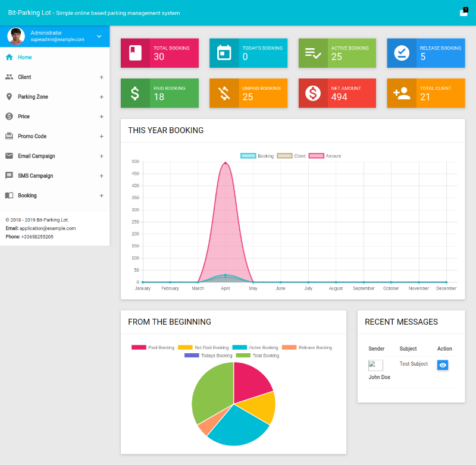Viewport: 476px width, 465px height.
Task: Expand the Client menu plus sign
Action: 101,77
